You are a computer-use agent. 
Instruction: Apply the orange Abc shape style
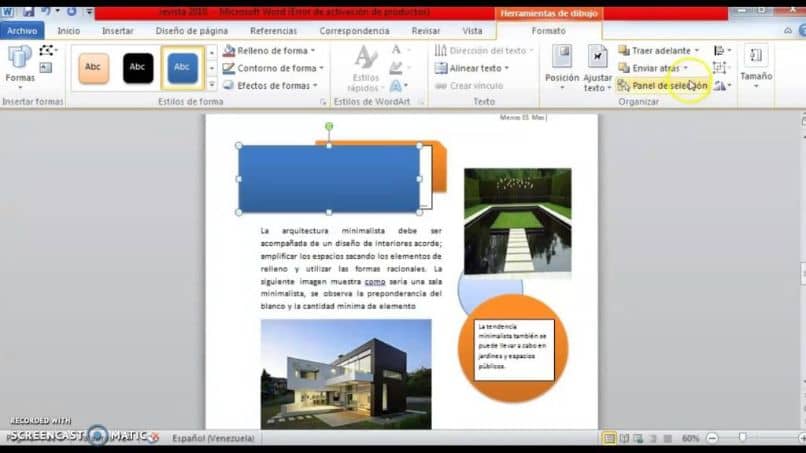(x=94, y=67)
